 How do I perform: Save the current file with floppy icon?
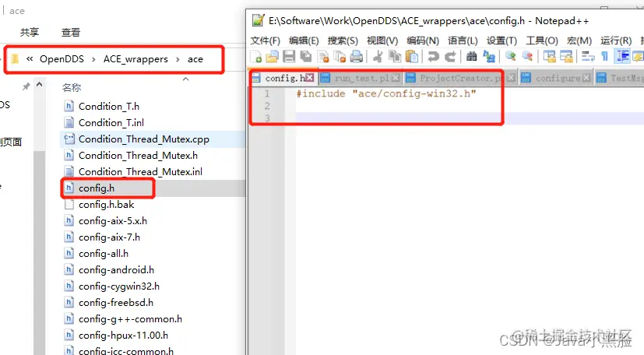pyautogui.click(x=289, y=56)
